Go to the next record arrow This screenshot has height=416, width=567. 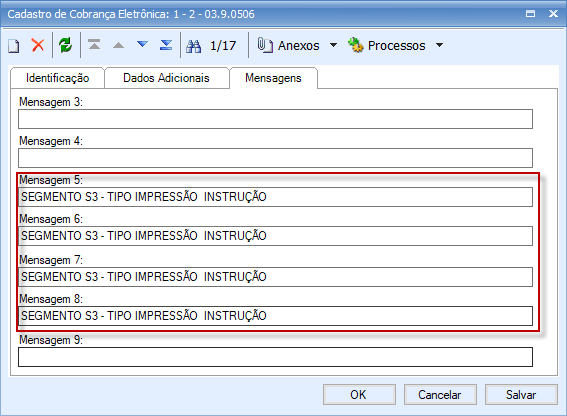(x=142, y=44)
